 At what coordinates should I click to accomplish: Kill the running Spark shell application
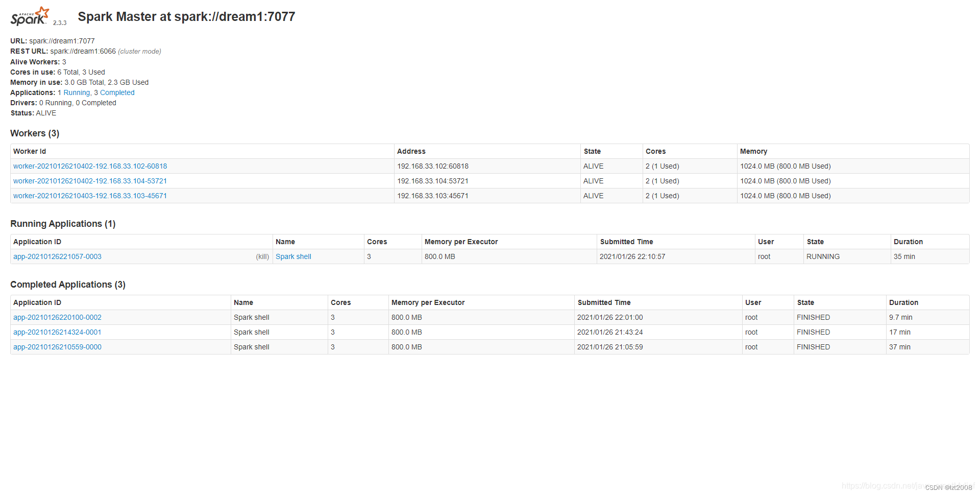pos(262,256)
